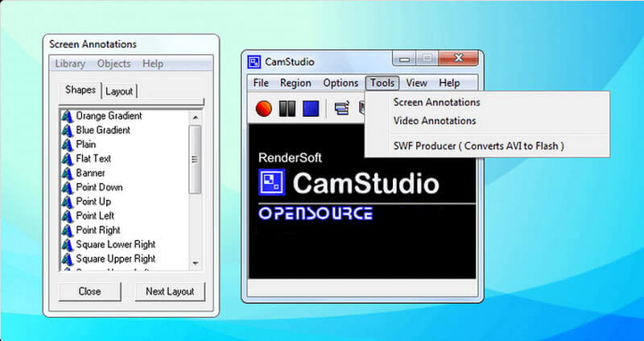The image size is (644, 341).
Task: Open Objects menu in Screen Annotations
Action: (x=114, y=64)
